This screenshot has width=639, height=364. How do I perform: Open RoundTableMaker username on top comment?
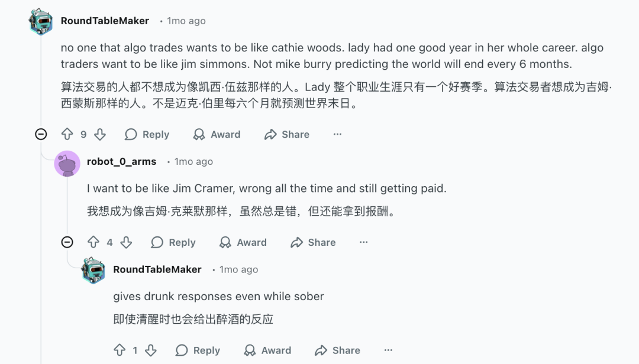(x=105, y=21)
